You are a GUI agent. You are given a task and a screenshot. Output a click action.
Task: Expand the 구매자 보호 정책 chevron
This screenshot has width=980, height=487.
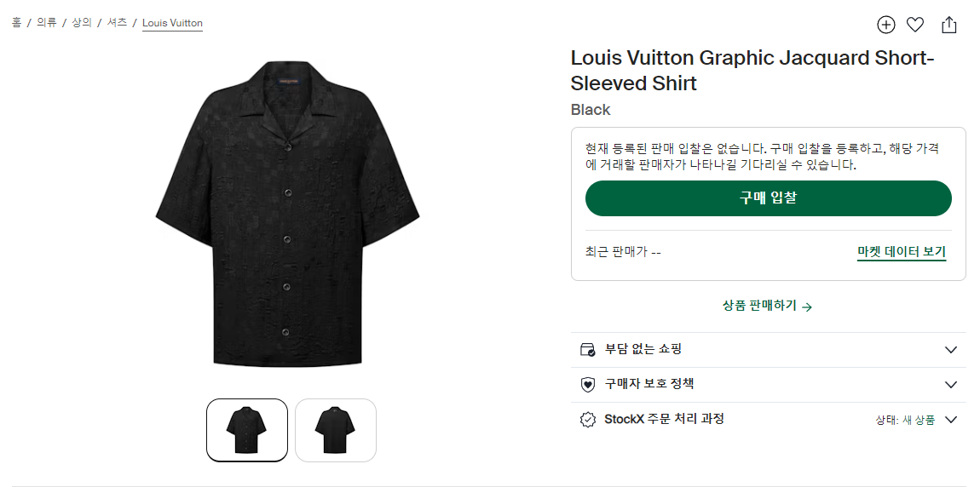coord(951,384)
